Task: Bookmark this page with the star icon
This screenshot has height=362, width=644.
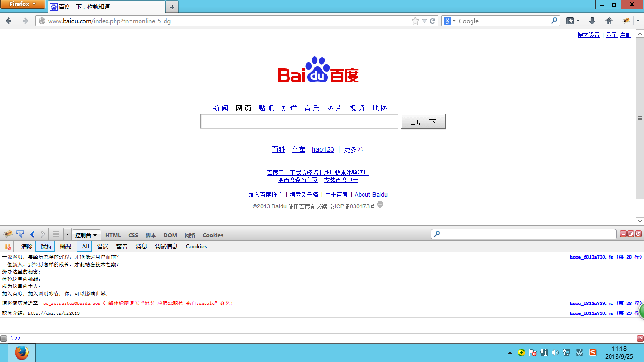Action: tap(415, 21)
